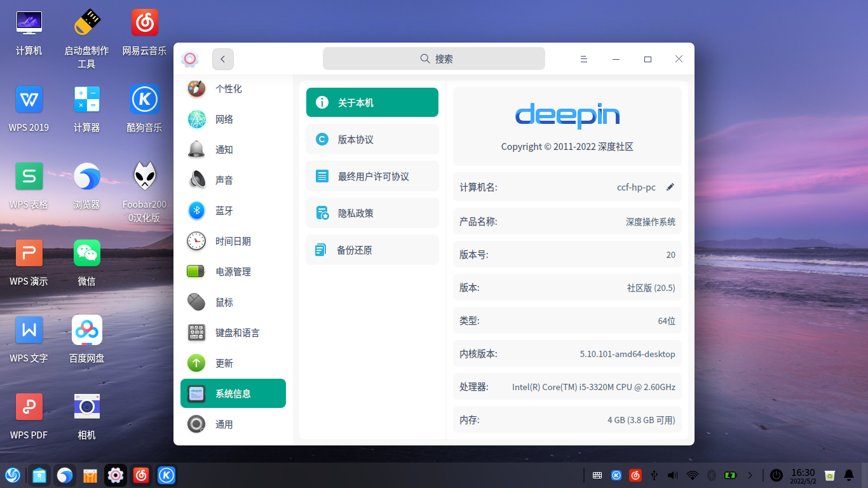Adjust volume via the taskbar speaker icon
Viewport: 868px width, 488px height.
coord(672,475)
